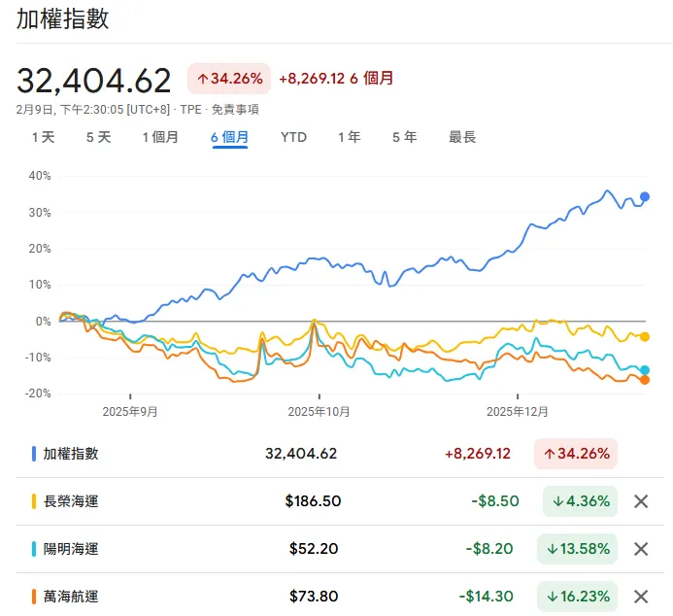Click the orange endpoint dot on chart

645,380
